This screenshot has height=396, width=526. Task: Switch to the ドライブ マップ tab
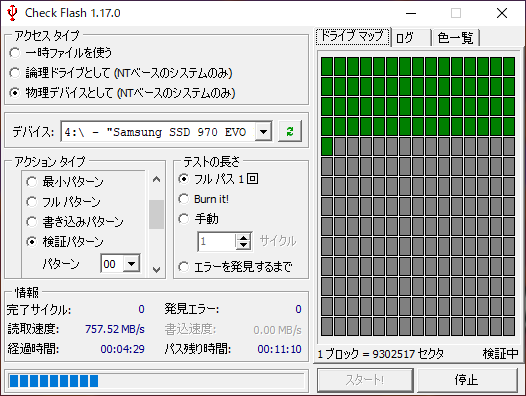pyautogui.click(x=352, y=36)
